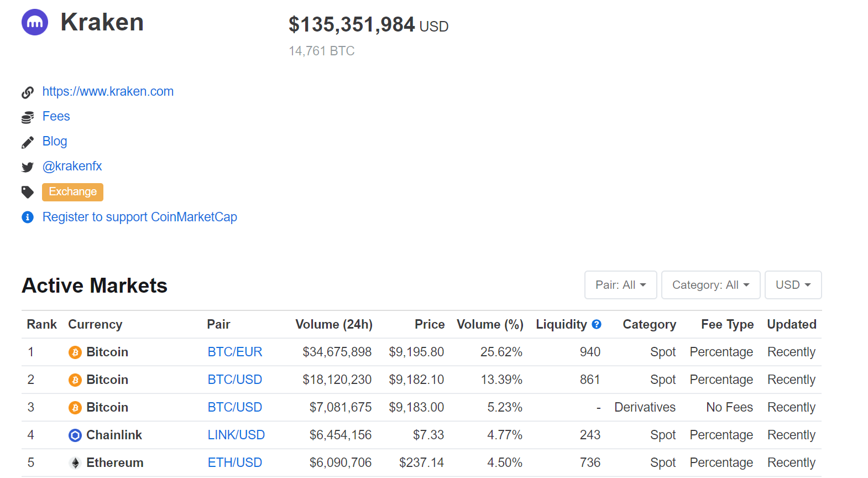Sort by the Currency column header
868x478 pixels.
point(95,324)
